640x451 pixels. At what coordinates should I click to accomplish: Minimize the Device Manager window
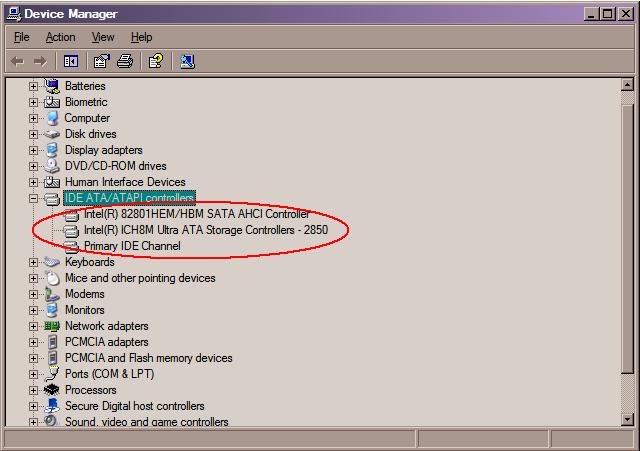pos(591,14)
